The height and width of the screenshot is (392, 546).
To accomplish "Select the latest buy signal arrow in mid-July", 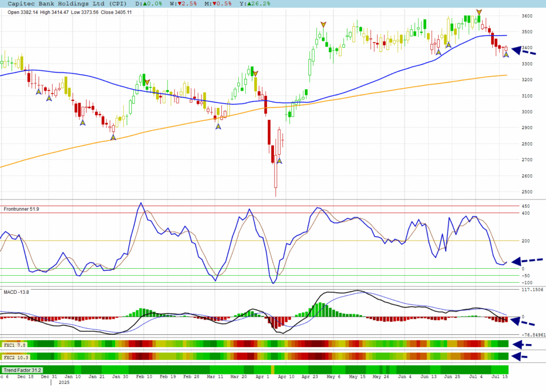I will click(506, 54).
